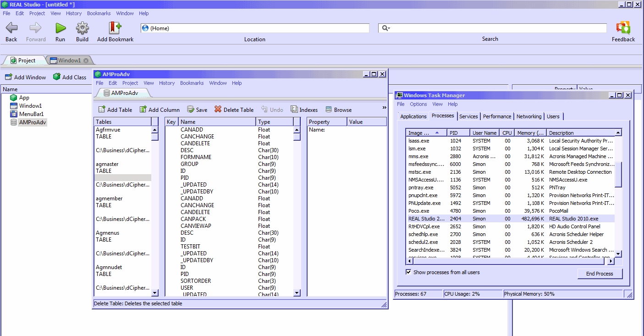
Task: Sort processes by User Name column header
Action: pos(485,132)
